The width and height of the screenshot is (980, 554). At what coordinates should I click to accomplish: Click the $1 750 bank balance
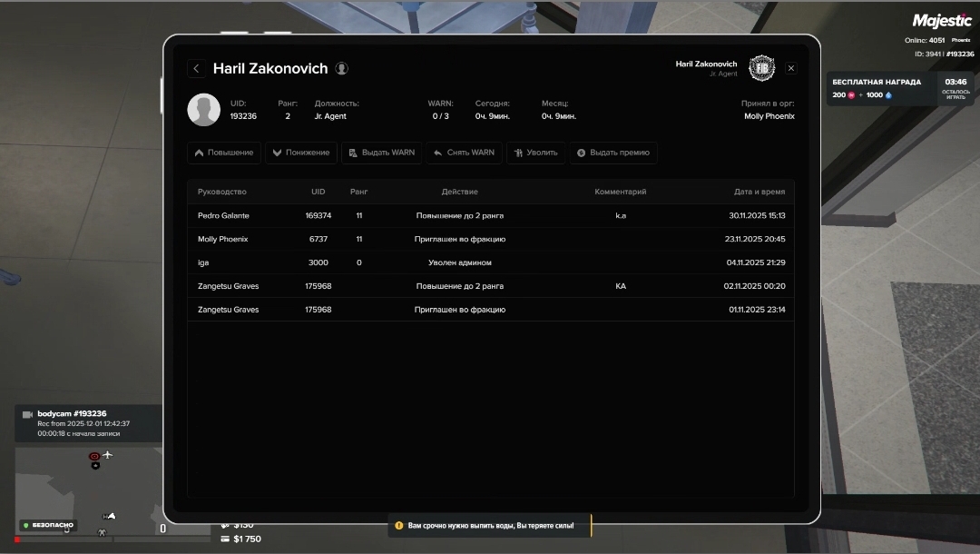247,539
